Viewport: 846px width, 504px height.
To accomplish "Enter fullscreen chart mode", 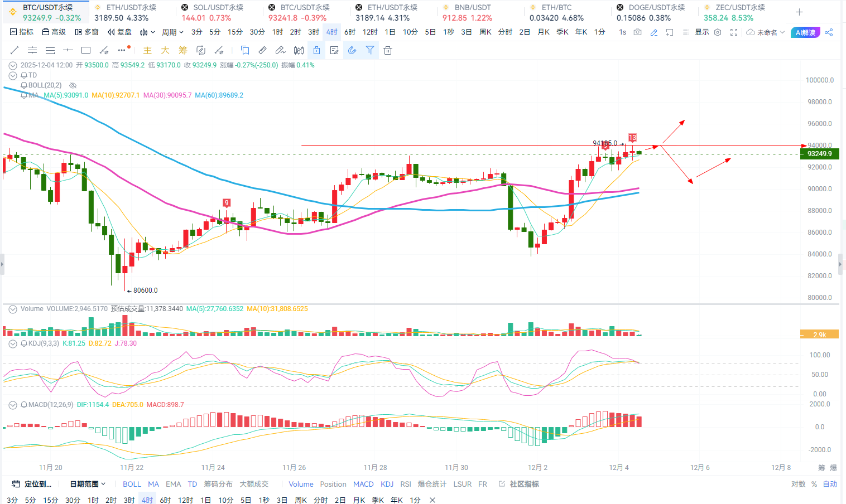I will coord(734,32).
